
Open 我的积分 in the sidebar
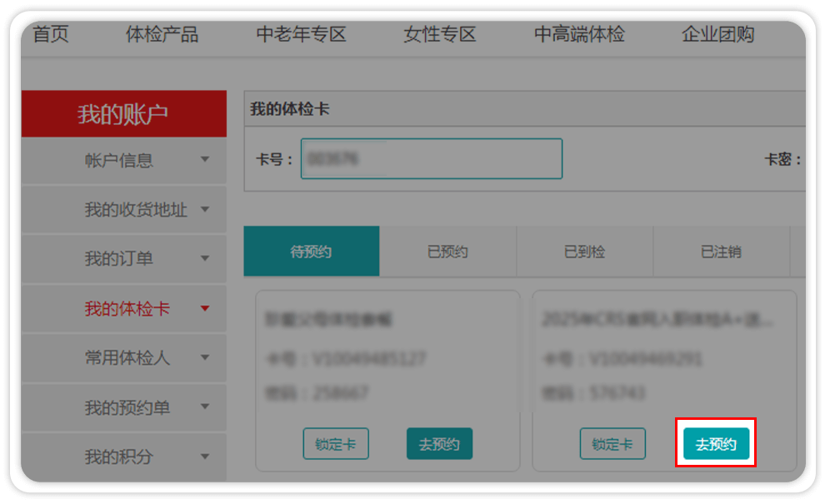coord(118,457)
